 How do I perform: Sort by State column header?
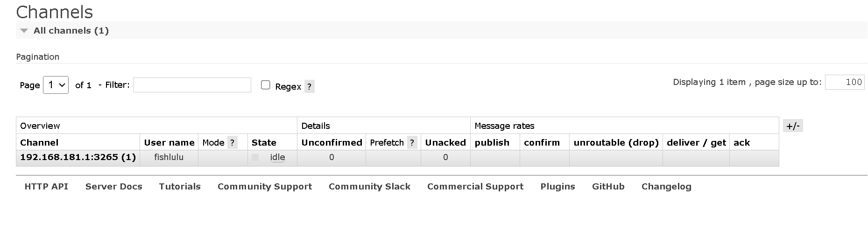coord(264,143)
